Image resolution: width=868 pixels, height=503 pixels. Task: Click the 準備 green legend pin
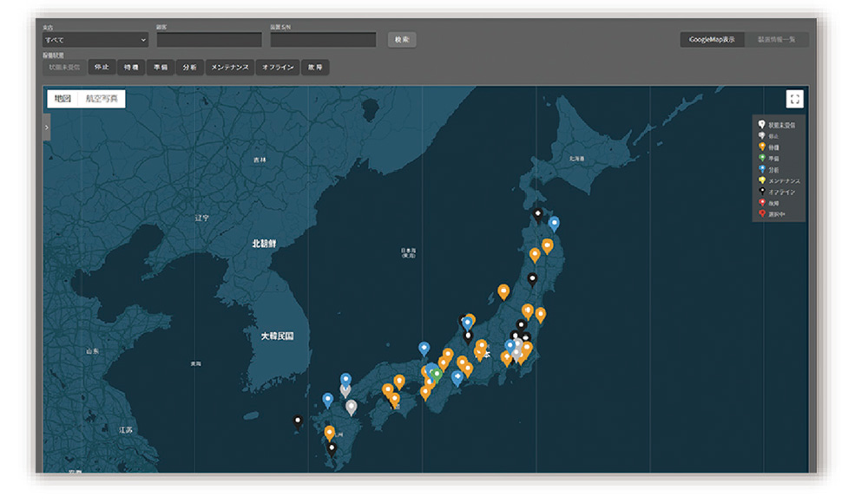pyautogui.click(x=762, y=158)
